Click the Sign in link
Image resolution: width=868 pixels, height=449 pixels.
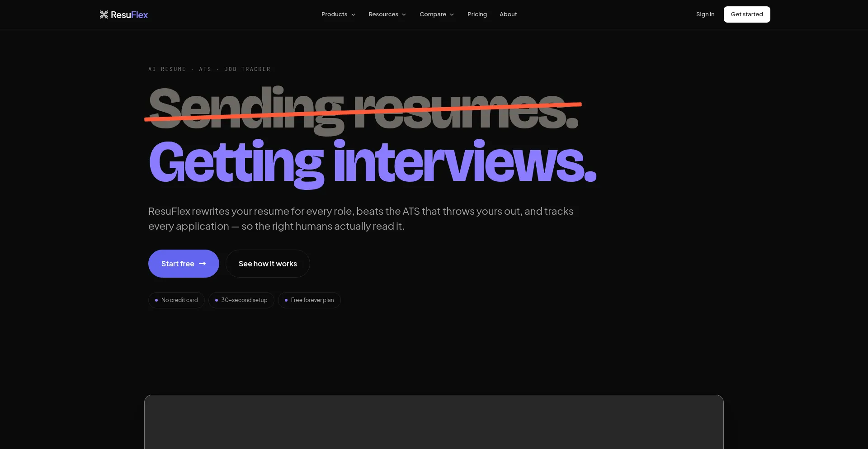pos(705,14)
